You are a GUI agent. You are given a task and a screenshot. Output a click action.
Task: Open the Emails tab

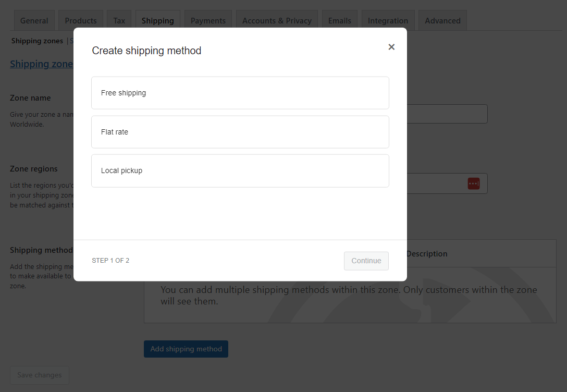[339, 20]
